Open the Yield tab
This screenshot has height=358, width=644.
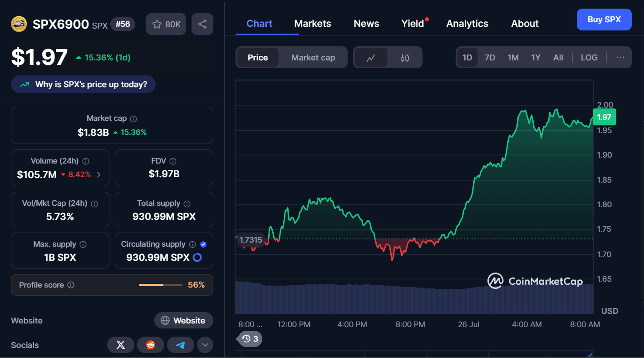click(413, 24)
